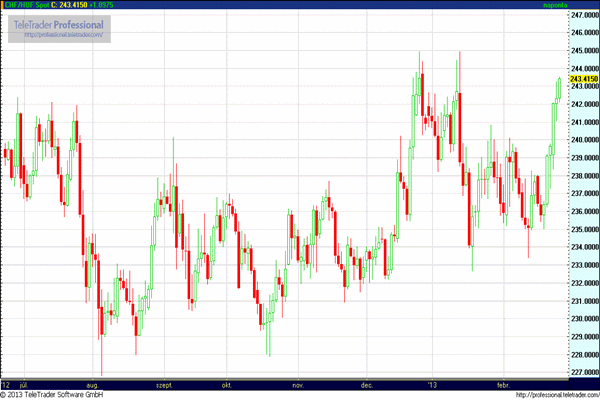The height and width of the screenshot is (400, 600).
Task: Click the closing value C: 243.4150
Action: pos(80,5)
